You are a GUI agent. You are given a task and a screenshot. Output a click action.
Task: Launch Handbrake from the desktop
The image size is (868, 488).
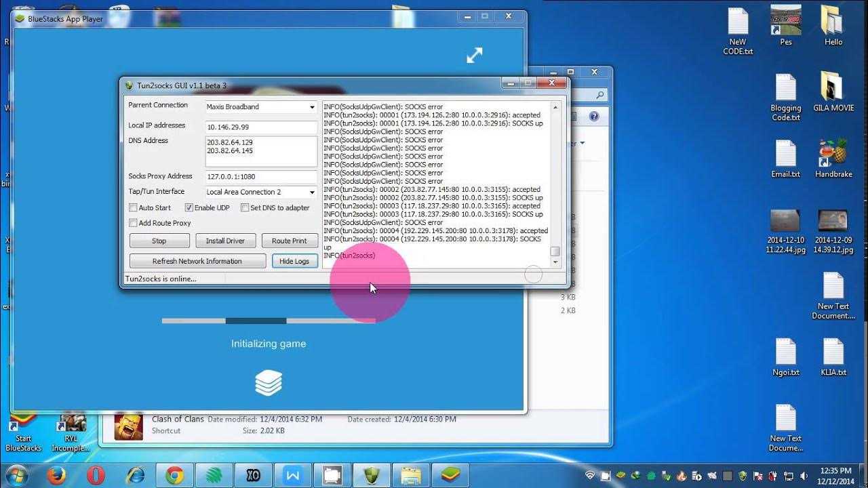[x=833, y=159]
